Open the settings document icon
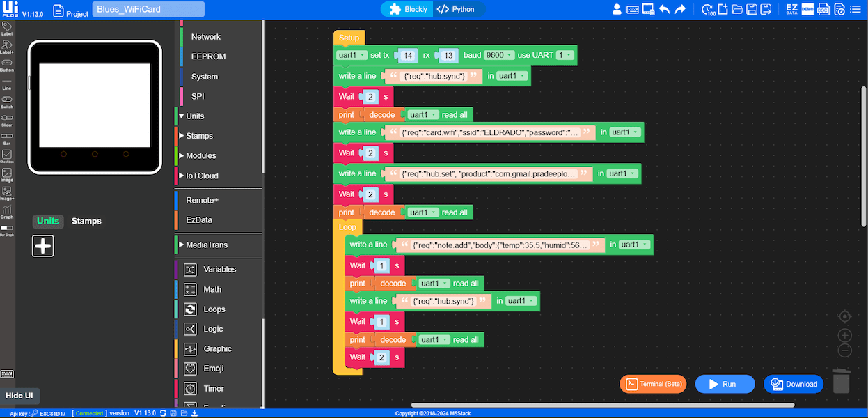Screen dimensions: 868x418 coord(839,10)
